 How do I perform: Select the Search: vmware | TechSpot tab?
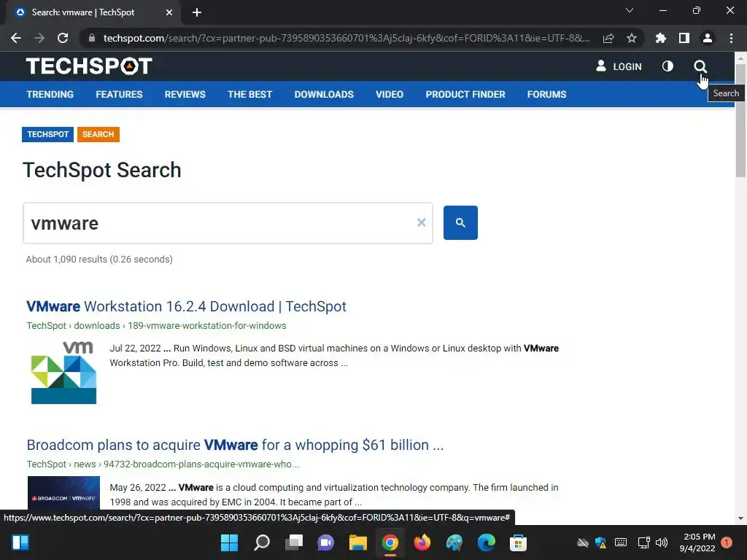[x=93, y=12]
